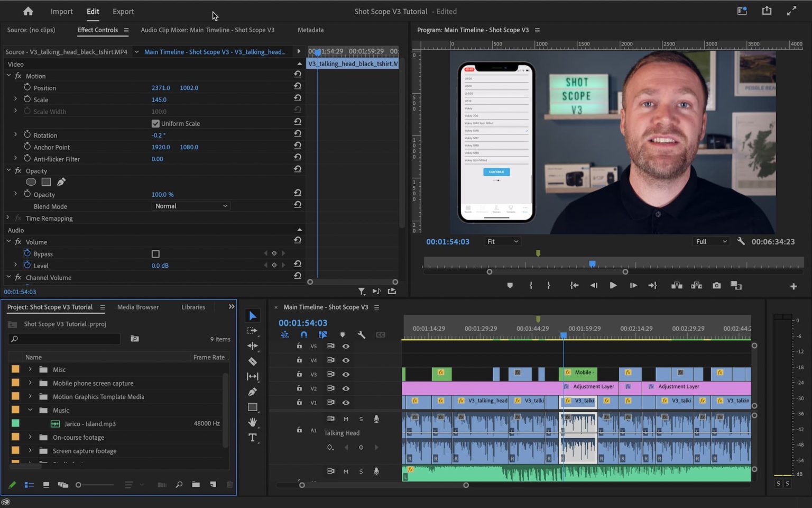Screen dimensions: 812x508
Task: Select the Razor tool
Action: coord(252,361)
